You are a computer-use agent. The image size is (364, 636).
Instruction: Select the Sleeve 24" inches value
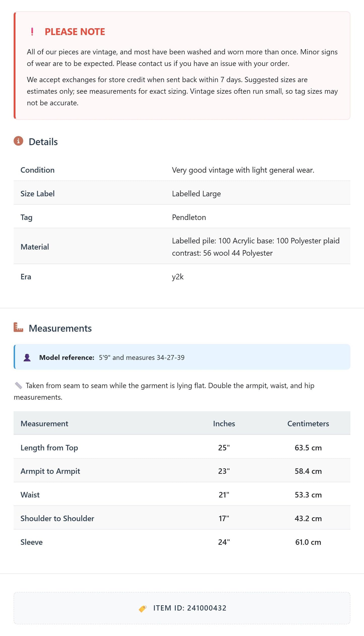coord(224,542)
